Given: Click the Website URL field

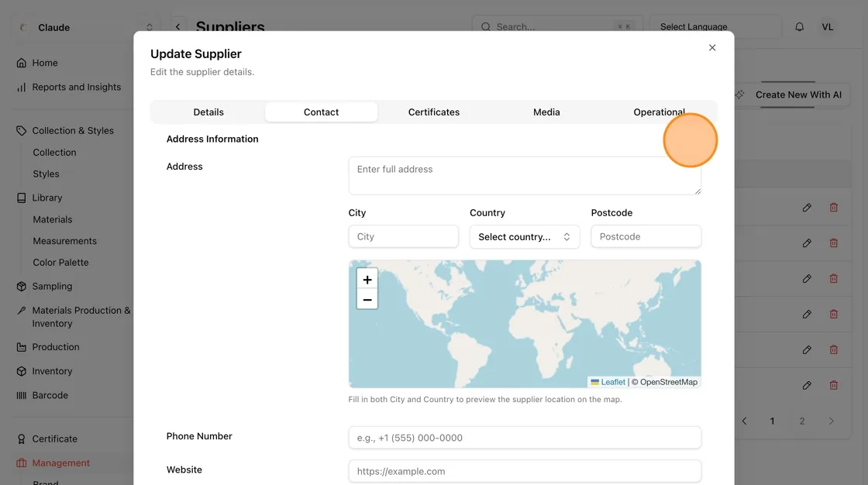Looking at the screenshot, I should pos(525,472).
